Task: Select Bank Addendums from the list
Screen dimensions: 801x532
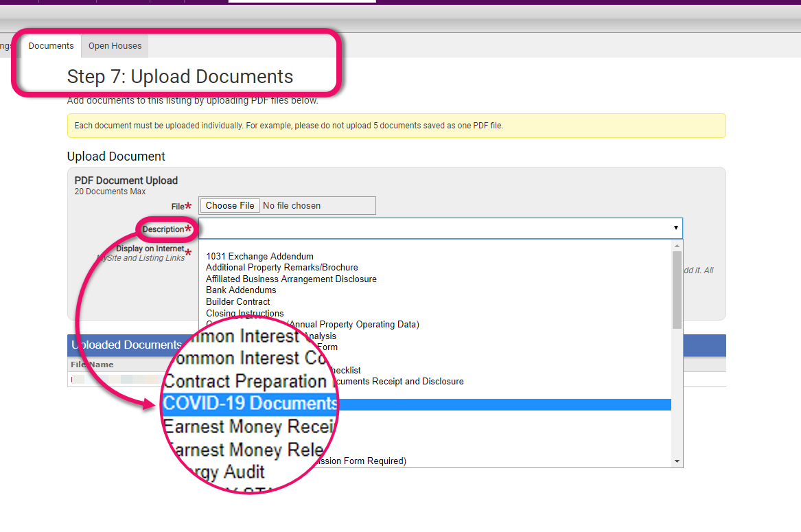Action: (x=241, y=290)
